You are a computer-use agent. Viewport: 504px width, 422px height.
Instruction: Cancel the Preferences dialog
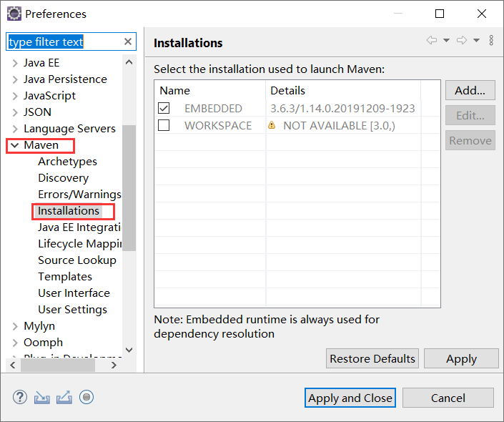pyautogui.click(x=448, y=398)
